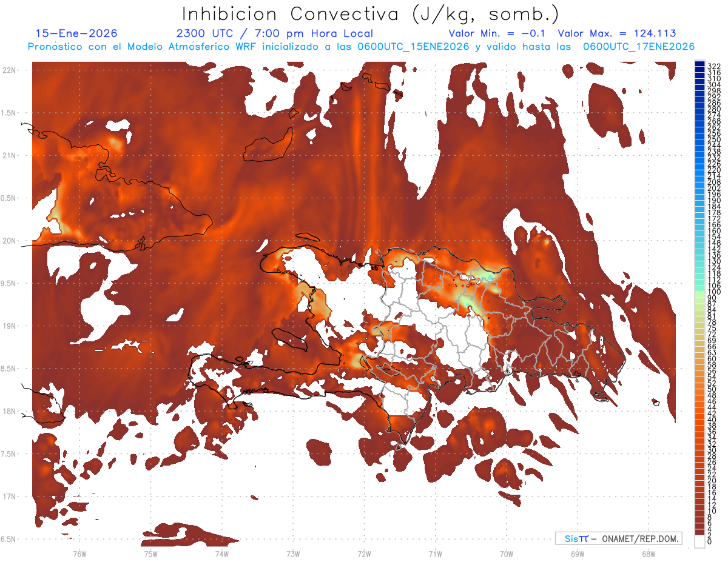Click the darkest blue top swatch of the color scale

tap(699, 64)
